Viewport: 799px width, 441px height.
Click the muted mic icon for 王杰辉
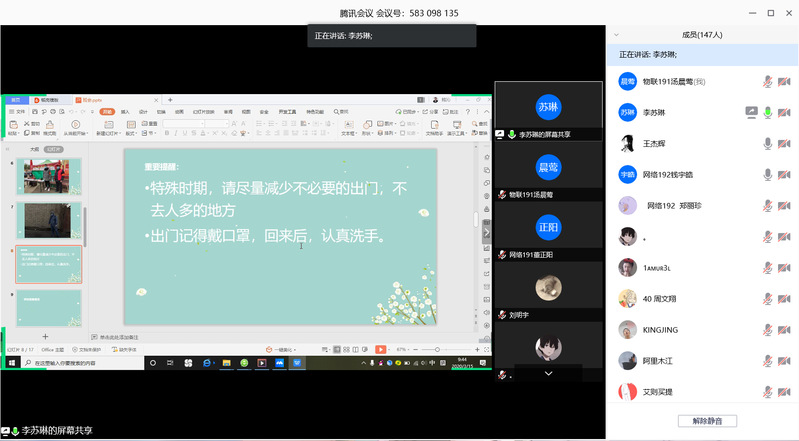[768, 144]
